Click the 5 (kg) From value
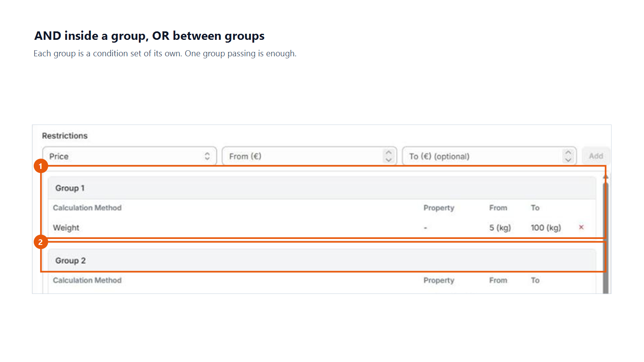 (x=500, y=228)
